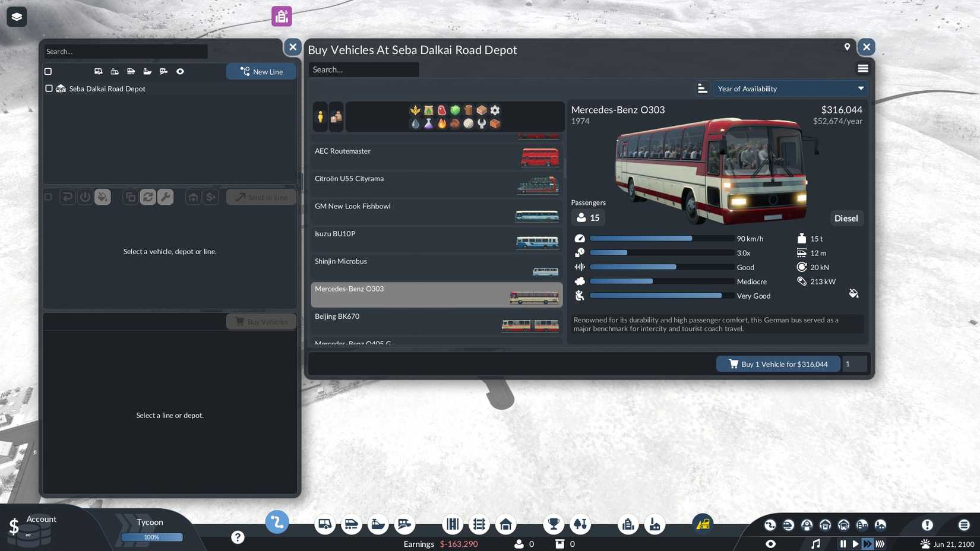Click the music note icon
The image size is (980, 551).
pyautogui.click(x=815, y=544)
